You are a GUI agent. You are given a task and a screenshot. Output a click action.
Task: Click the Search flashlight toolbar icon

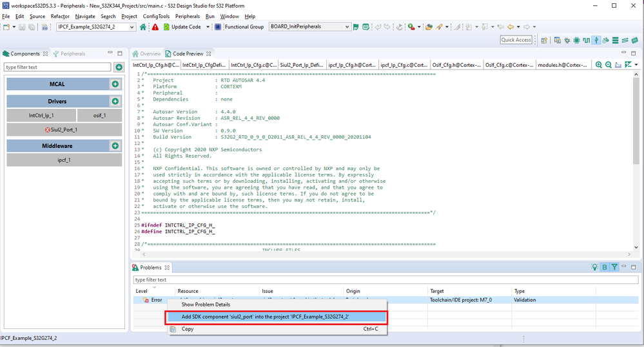[439, 27]
